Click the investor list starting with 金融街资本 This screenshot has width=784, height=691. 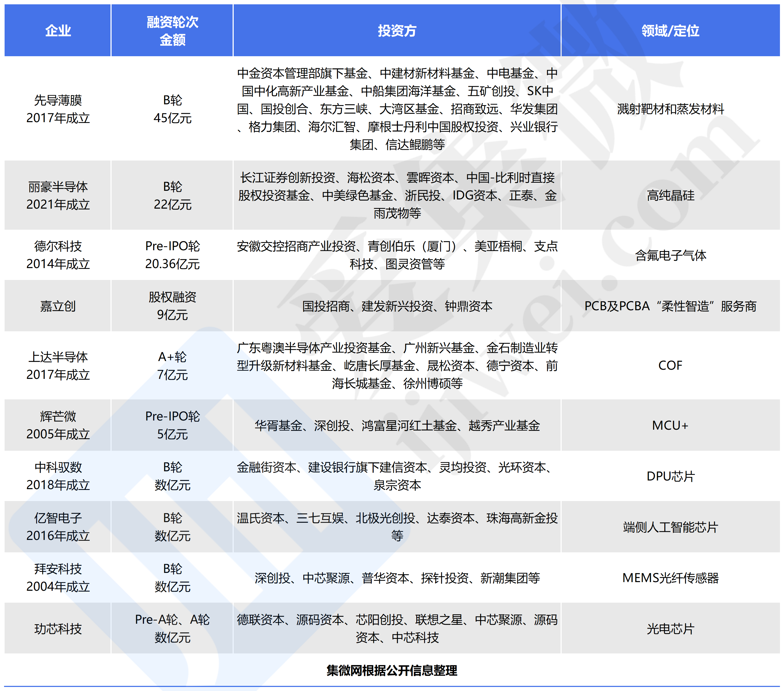coord(397,476)
